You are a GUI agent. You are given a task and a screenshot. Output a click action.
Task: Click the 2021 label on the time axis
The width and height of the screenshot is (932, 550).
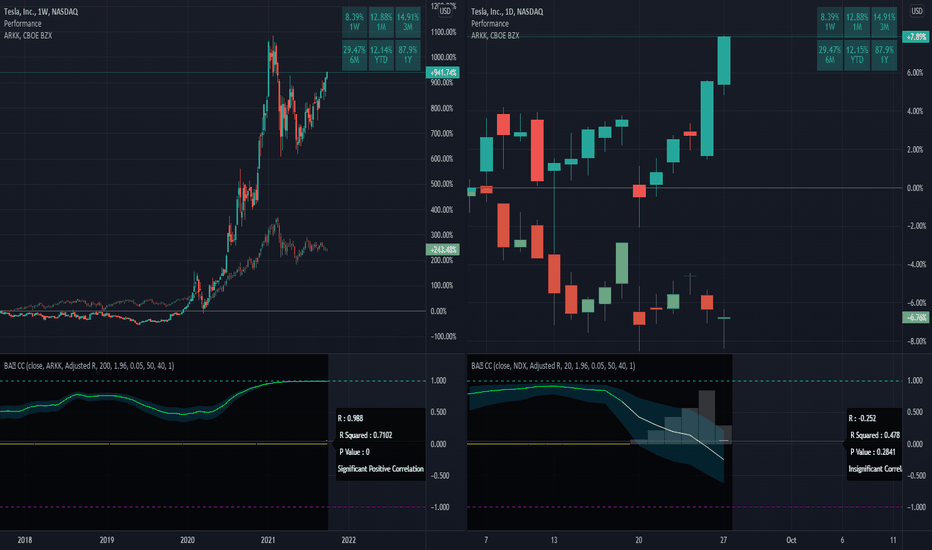(268, 540)
